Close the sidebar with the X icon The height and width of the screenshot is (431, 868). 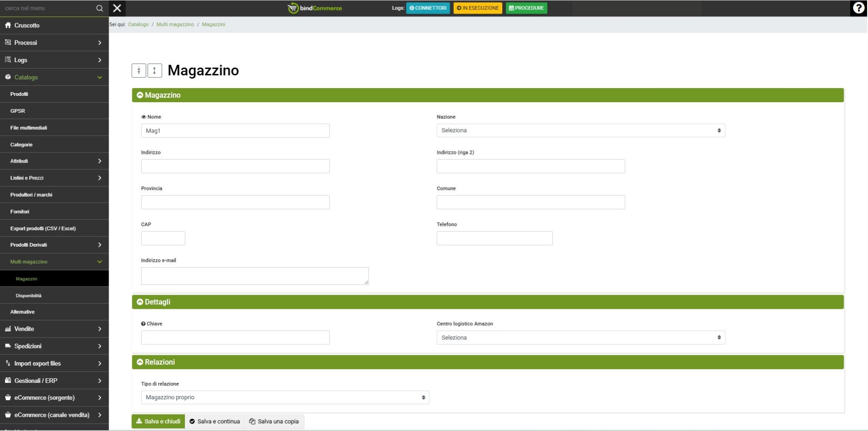point(117,8)
